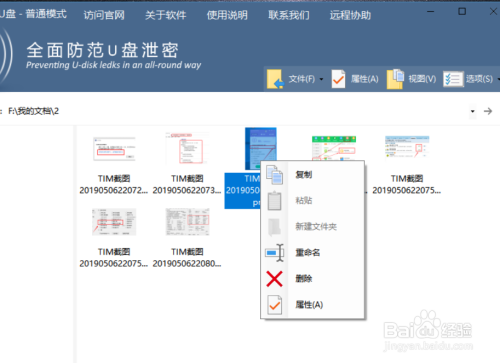The height and width of the screenshot is (363, 500).
Task: Maximize the window
Action: point(462,12)
